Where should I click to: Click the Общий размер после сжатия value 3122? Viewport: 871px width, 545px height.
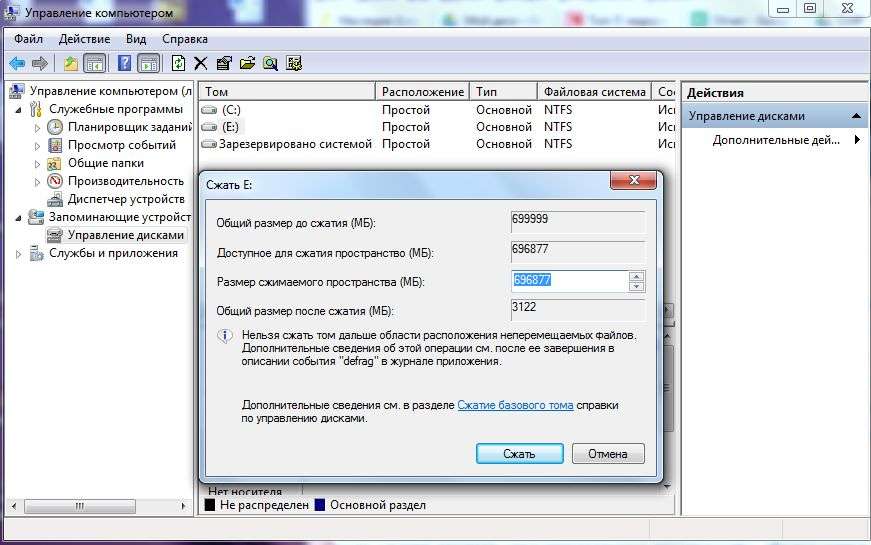pos(578,309)
